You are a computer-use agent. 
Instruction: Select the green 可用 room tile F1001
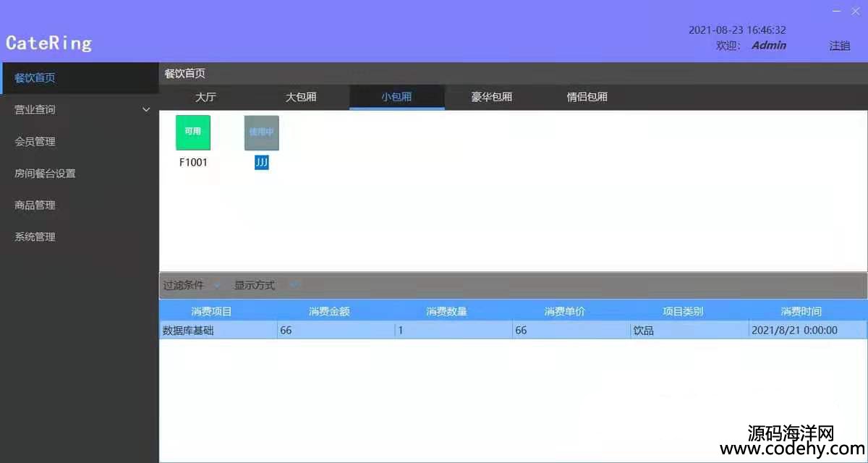click(x=193, y=132)
